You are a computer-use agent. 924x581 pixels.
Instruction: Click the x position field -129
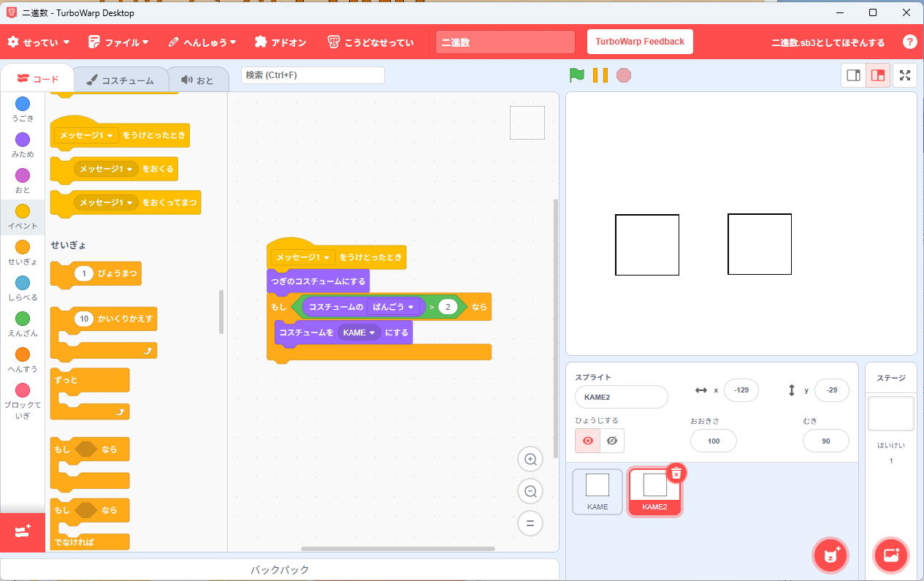pyautogui.click(x=741, y=390)
